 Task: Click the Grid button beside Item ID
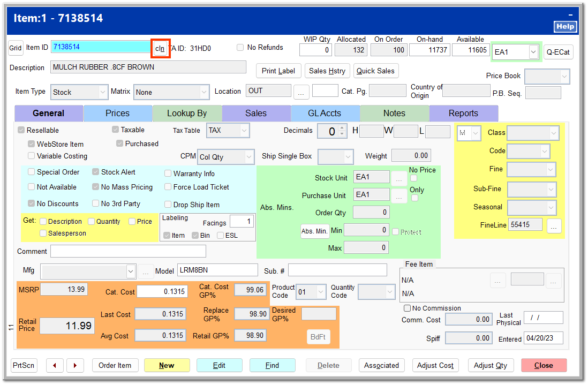[16, 48]
